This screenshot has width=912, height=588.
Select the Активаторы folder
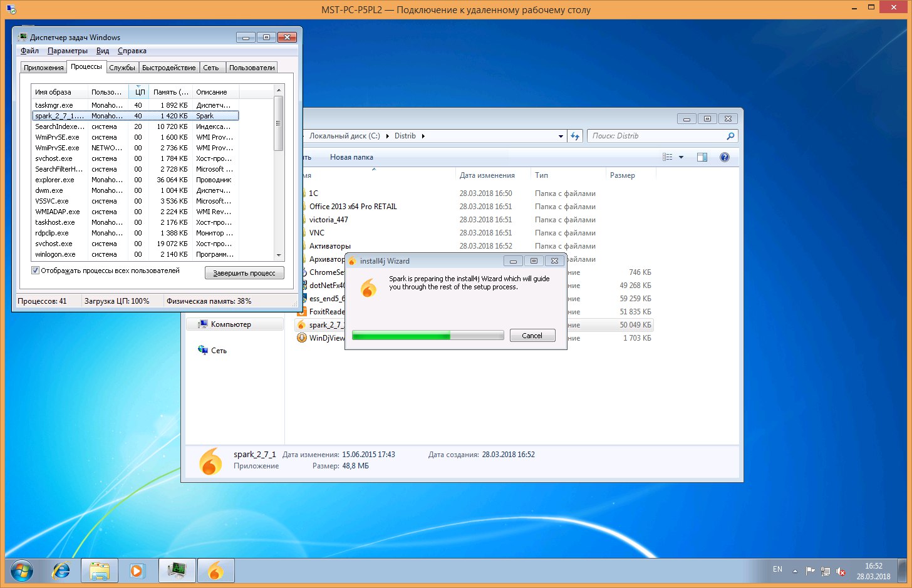click(329, 246)
